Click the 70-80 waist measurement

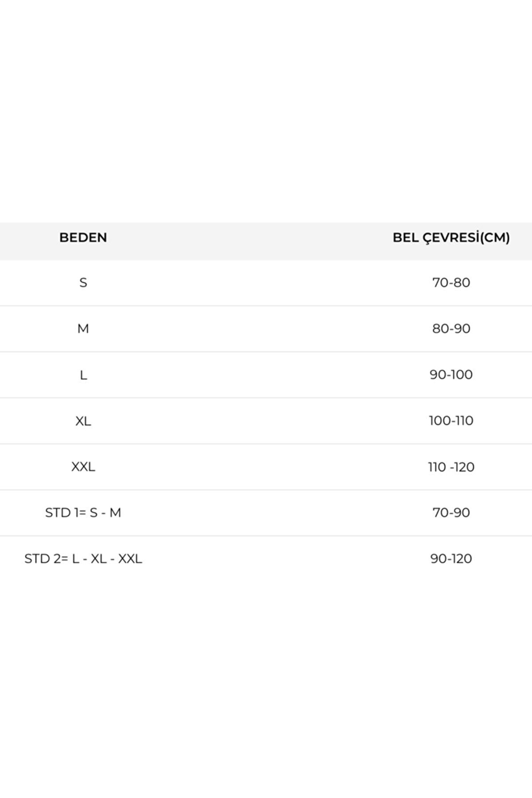[x=451, y=283]
